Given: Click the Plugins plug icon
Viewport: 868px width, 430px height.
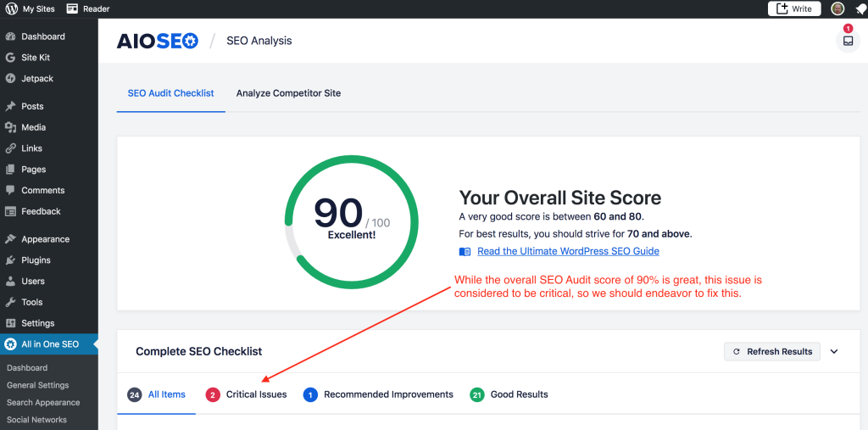Looking at the screenshot, I should pyautogui.click(x=10, y=260).
